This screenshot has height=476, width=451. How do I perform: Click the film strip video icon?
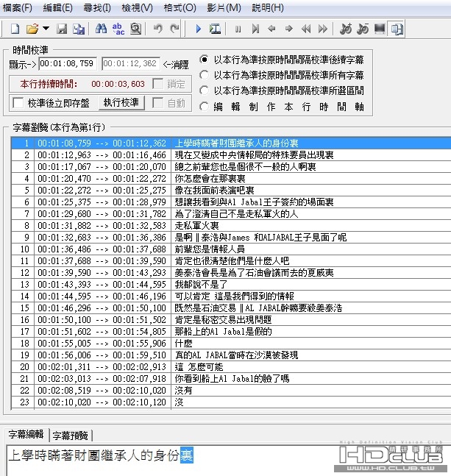215,29
